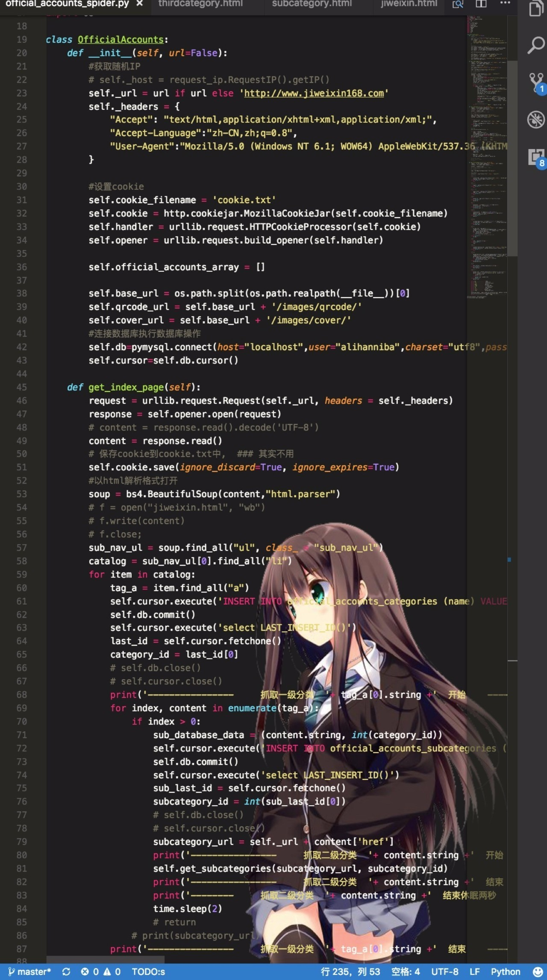Screen dimensions: 547x980
Task: Click the 'cookie.txt' string on line 31
Action: (244, 200)
